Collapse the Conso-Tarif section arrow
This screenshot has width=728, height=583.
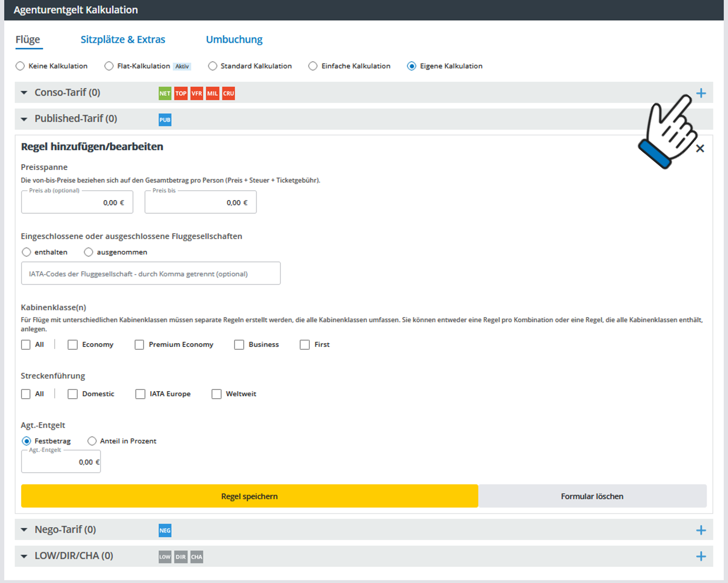coord(24,93)
